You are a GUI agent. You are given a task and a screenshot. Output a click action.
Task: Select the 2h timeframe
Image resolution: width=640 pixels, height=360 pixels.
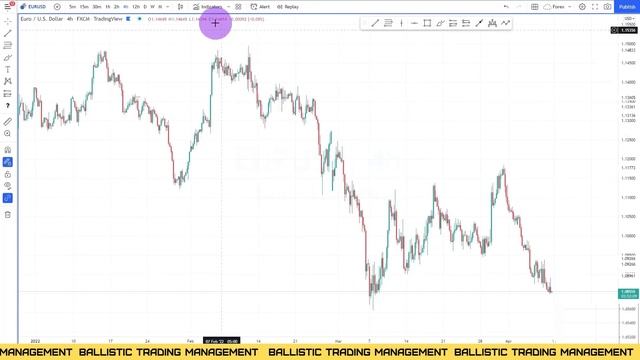[117, 7]
